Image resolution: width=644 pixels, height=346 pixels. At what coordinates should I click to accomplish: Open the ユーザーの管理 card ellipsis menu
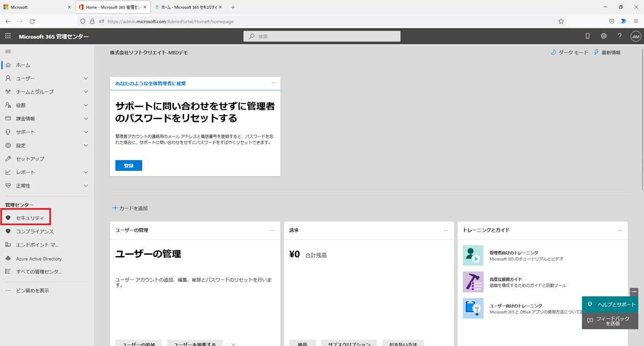272,231
